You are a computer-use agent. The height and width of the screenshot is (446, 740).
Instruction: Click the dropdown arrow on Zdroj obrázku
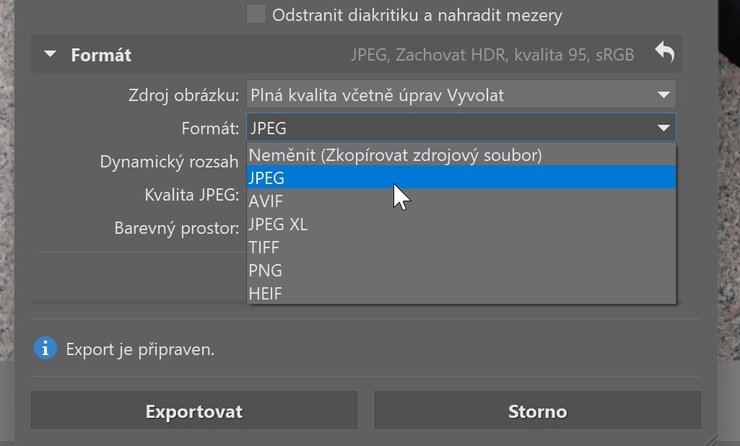coord(664,95)
